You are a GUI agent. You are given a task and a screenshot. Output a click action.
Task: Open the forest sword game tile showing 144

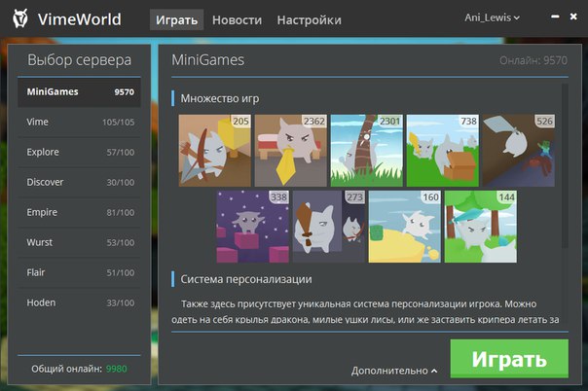481,227
